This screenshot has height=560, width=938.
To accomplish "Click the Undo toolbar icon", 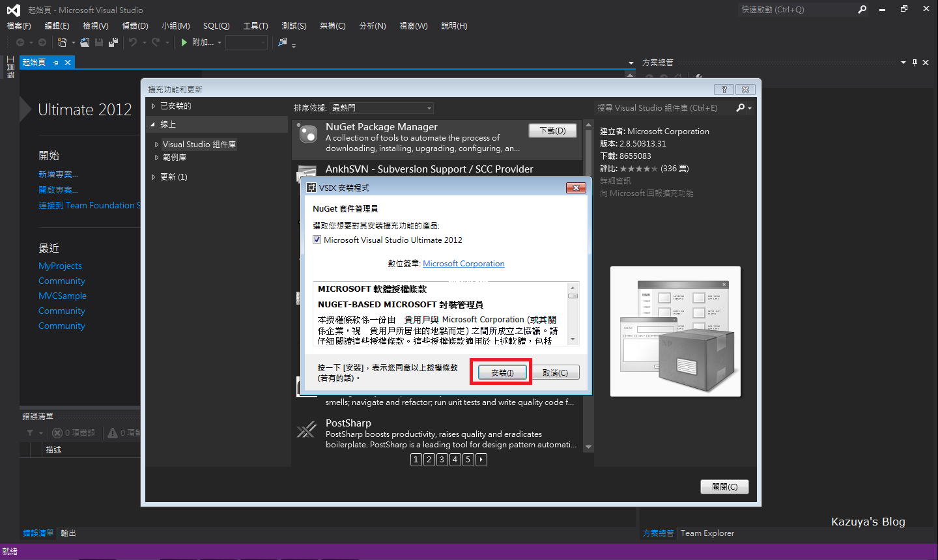I will pos(133,42).
